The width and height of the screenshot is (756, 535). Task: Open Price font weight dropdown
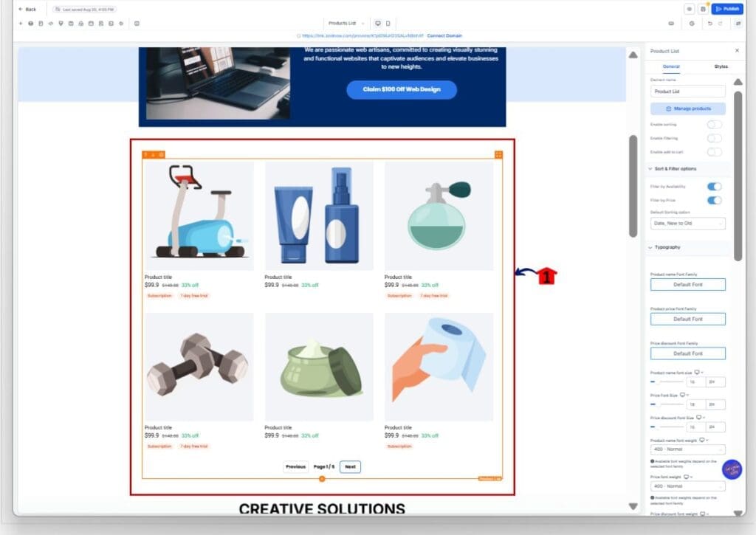tap(687, 486)
